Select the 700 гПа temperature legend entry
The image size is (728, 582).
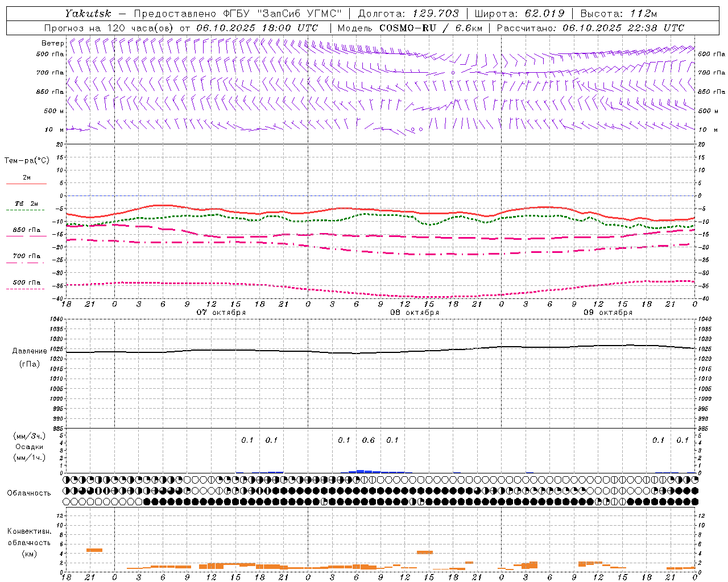[x=26, y=259]
